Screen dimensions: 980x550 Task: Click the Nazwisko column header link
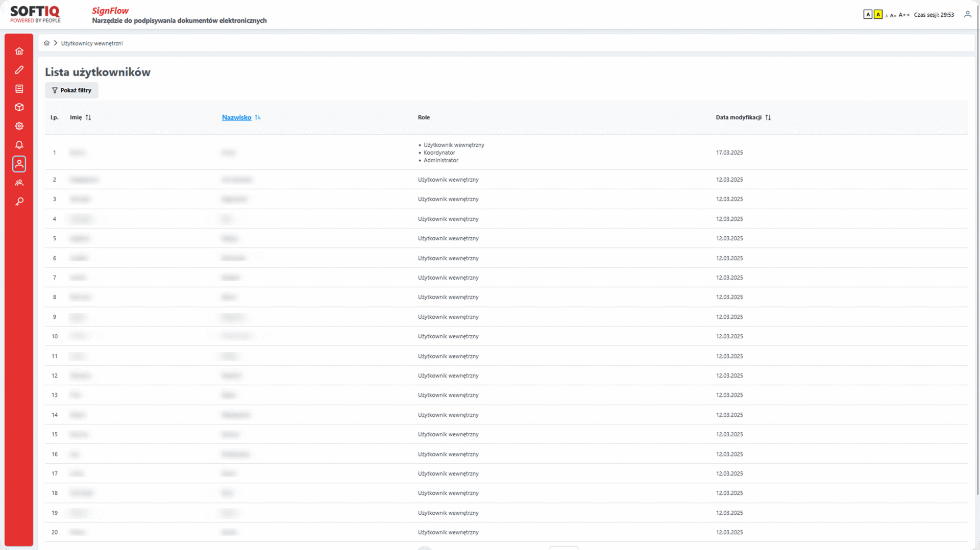coord(236,117)
